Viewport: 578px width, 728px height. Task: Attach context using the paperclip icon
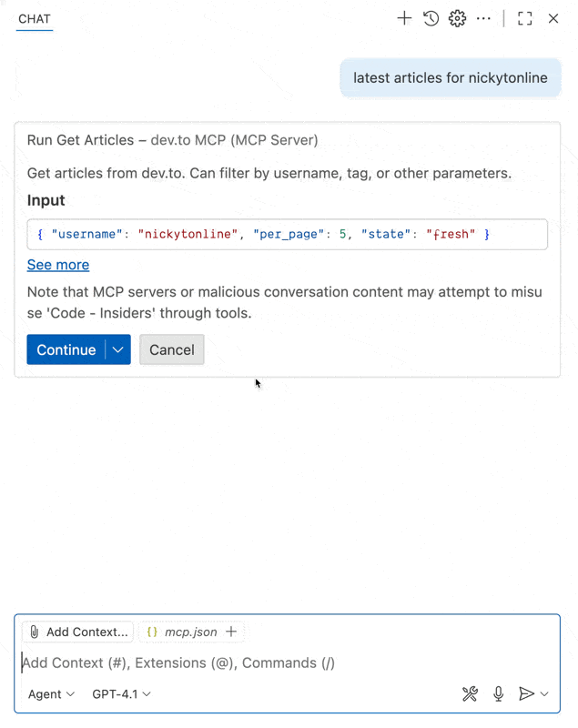click(35, 632)
